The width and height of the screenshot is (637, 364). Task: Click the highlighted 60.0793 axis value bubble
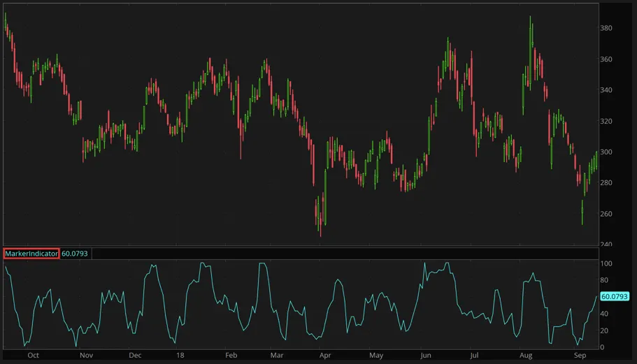615,297
